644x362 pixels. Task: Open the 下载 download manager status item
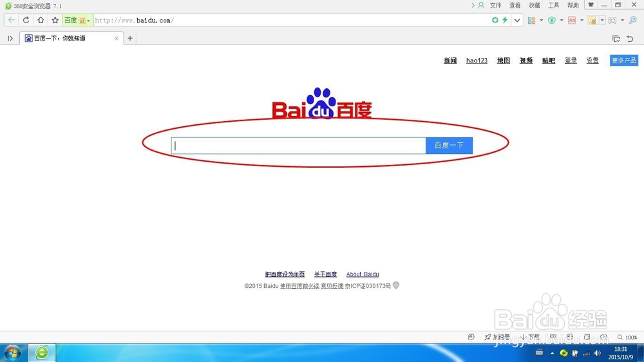pyautogui.click(x=530, y=337)
